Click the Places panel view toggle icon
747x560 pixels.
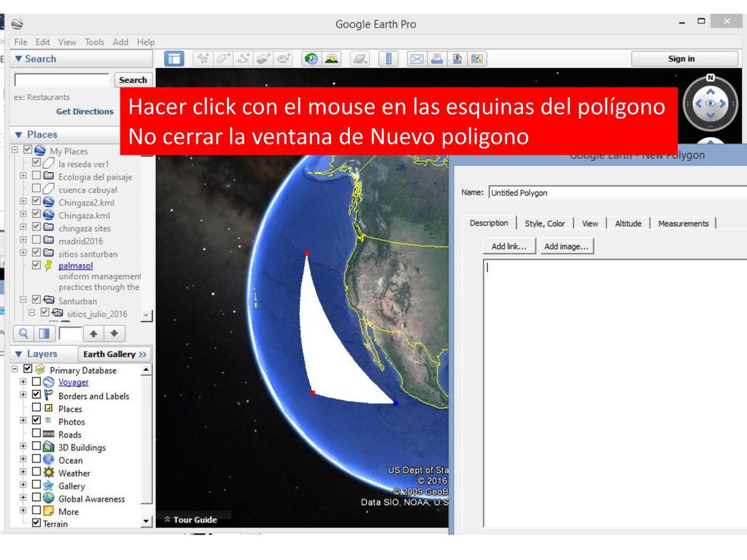[44, 333]
